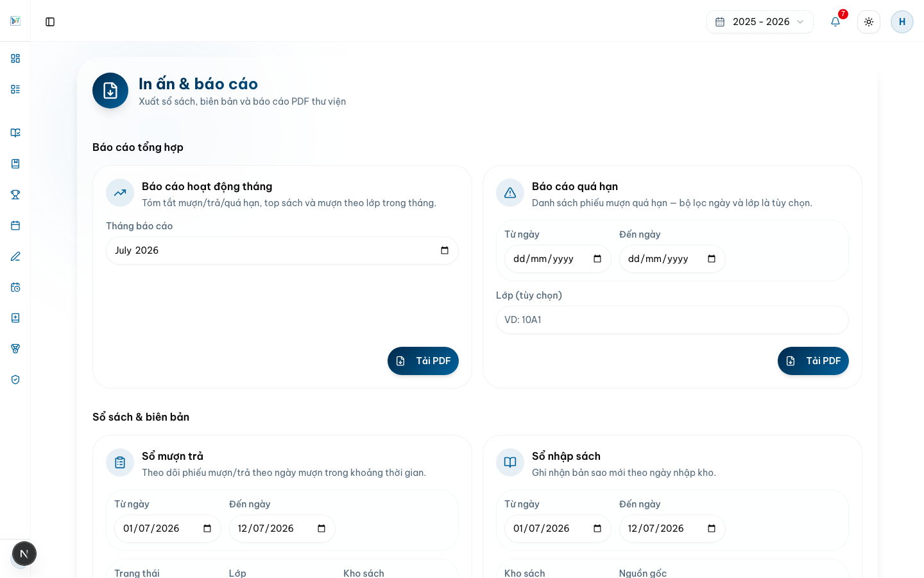
Task: Toggle the sidebar panel collapse icon
Action: click(x=50, y=22)
